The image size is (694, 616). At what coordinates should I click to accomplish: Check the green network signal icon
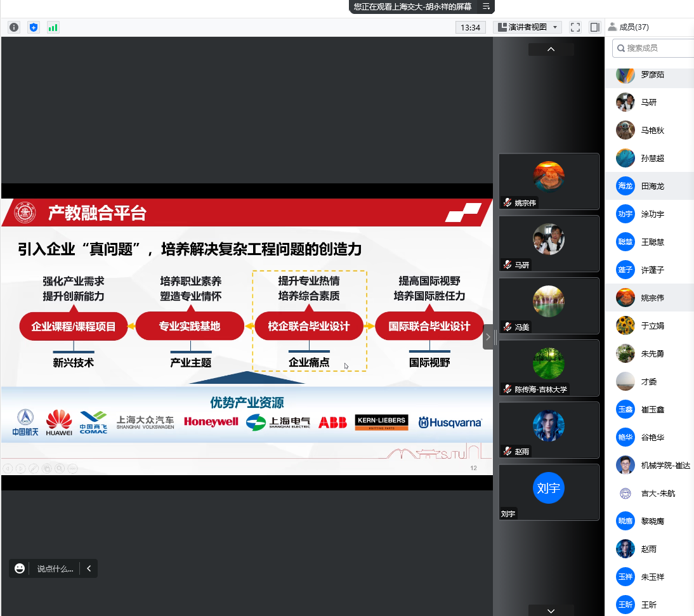53,27
